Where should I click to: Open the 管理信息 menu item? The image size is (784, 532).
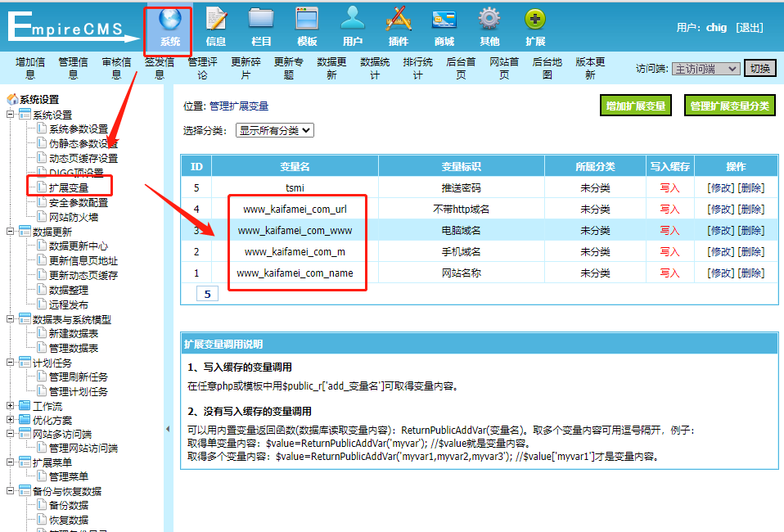click(73, 69)
